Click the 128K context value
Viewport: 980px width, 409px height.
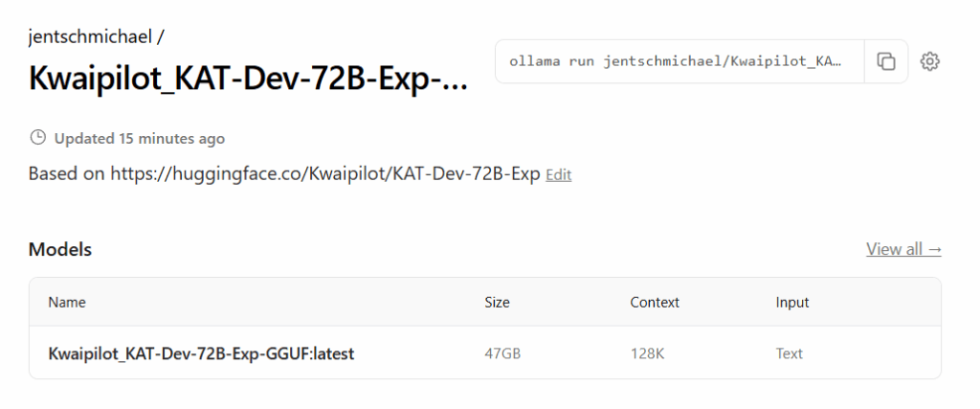[x=647, y=353]
